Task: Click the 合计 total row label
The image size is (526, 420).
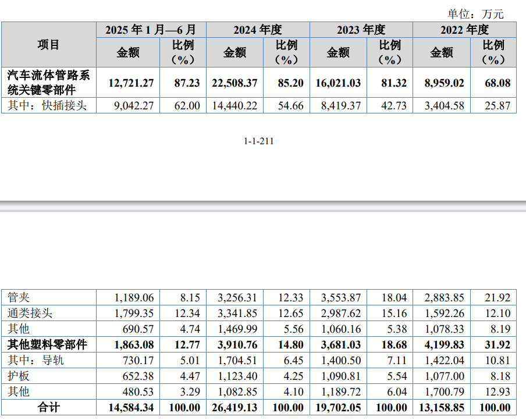Action: (x=48, y=407)
